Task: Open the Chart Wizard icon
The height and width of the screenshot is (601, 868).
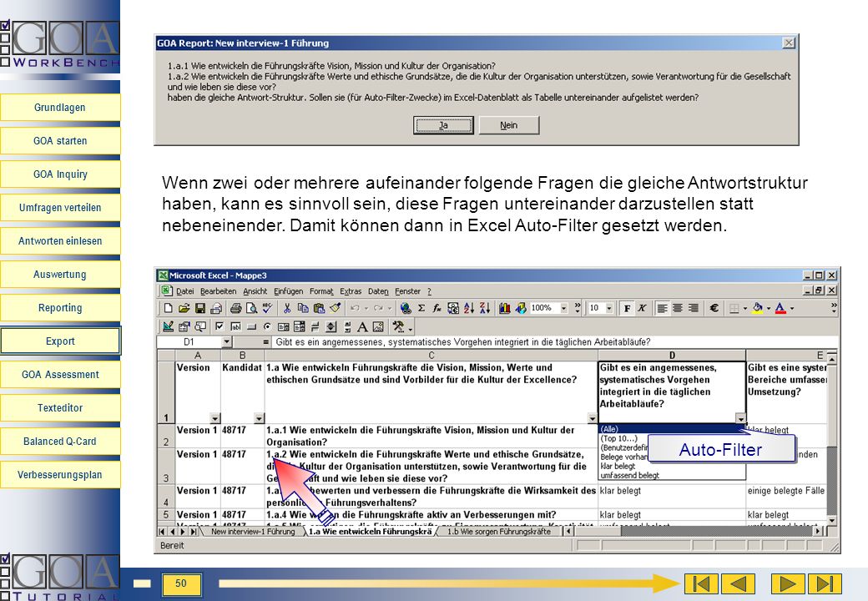Action: click(x=504, y=308)
